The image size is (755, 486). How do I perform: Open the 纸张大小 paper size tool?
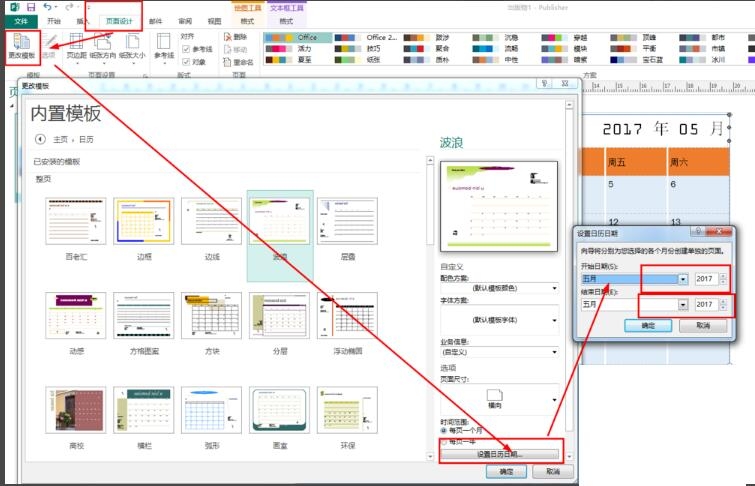click(131, 47)
